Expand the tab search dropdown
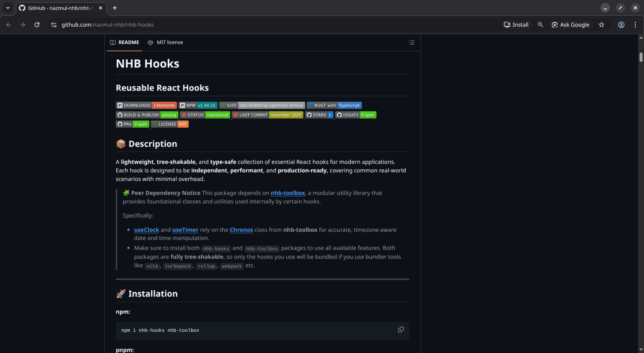644x353 pixels. (8, 8)
